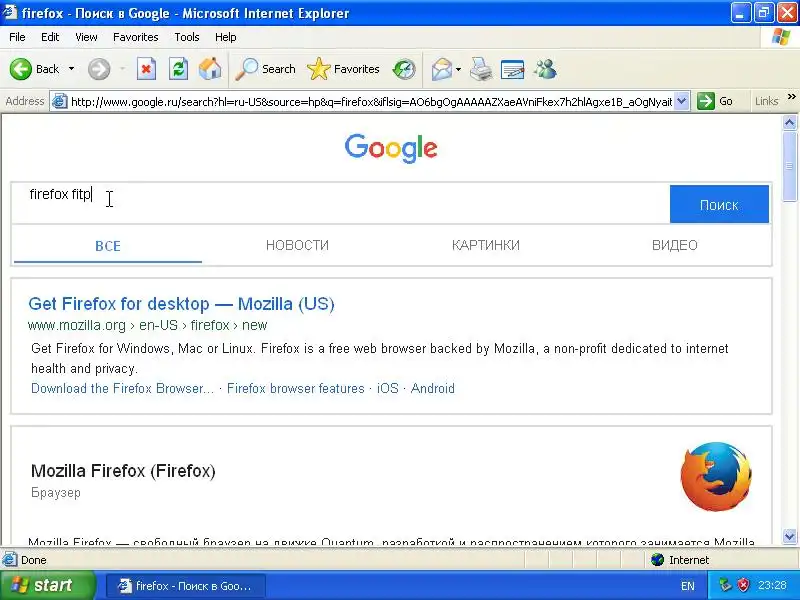Click the green Back arrow button
The height and width of the screenshot is (600, 800).
[20, 69]
